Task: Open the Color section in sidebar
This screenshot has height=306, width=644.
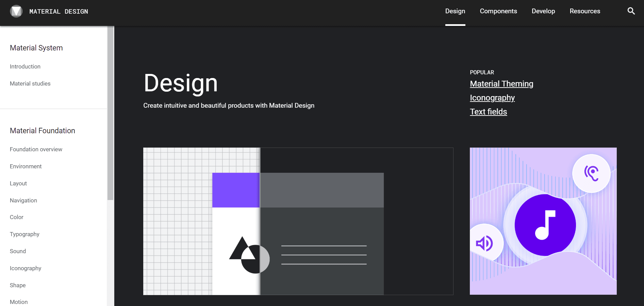Action: pos(17,217)
